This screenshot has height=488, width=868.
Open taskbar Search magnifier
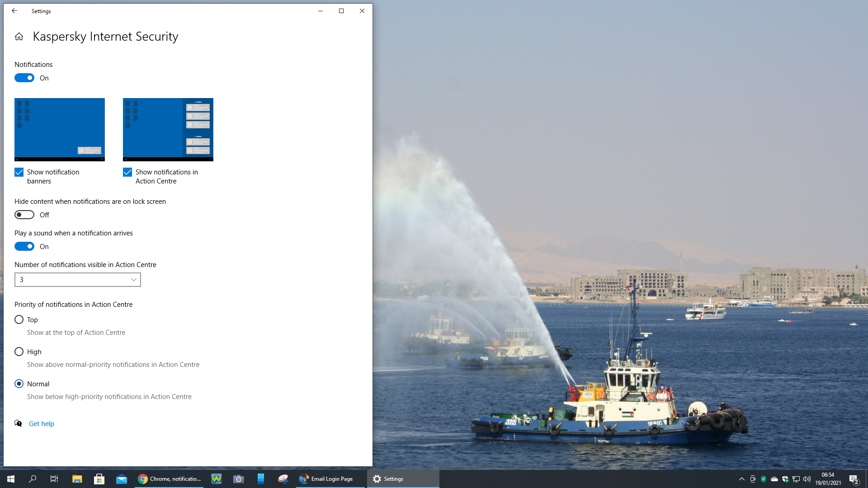(x=33, y=479)
